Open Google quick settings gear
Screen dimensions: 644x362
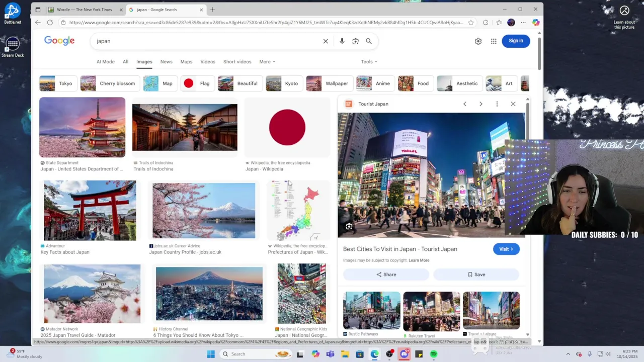pos(478,41)
